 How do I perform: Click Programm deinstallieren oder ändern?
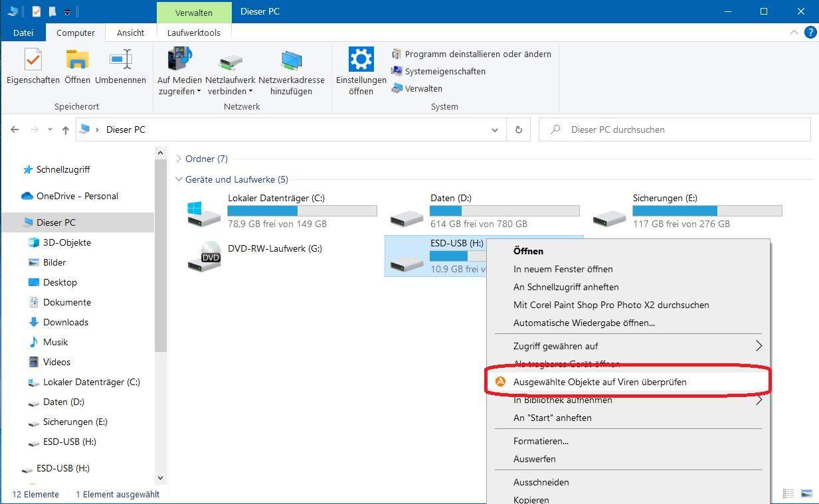471,54
